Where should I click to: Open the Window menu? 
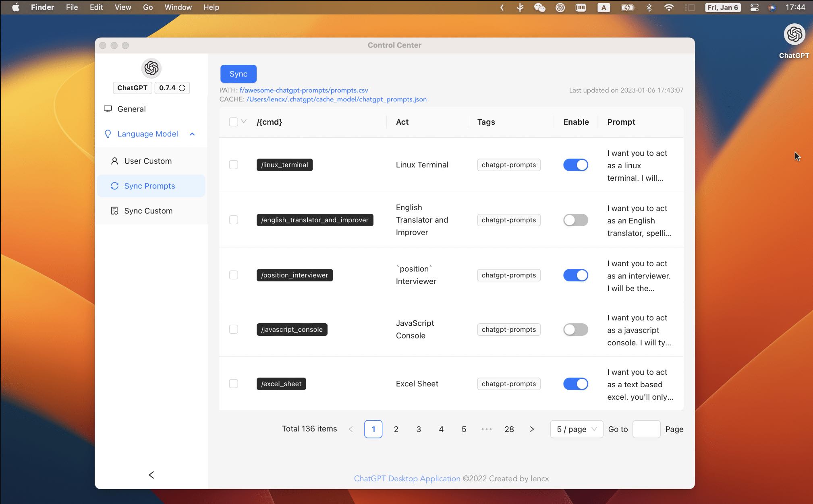coord(178,7)
